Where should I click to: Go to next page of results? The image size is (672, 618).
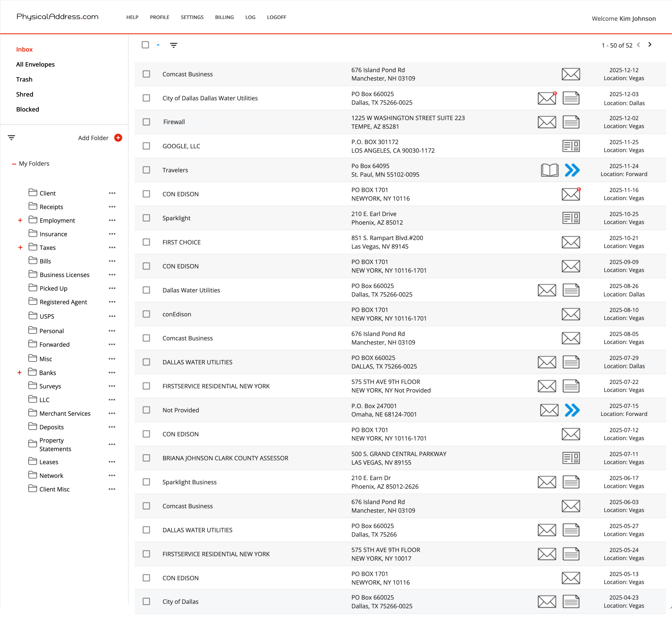(650, 44)
